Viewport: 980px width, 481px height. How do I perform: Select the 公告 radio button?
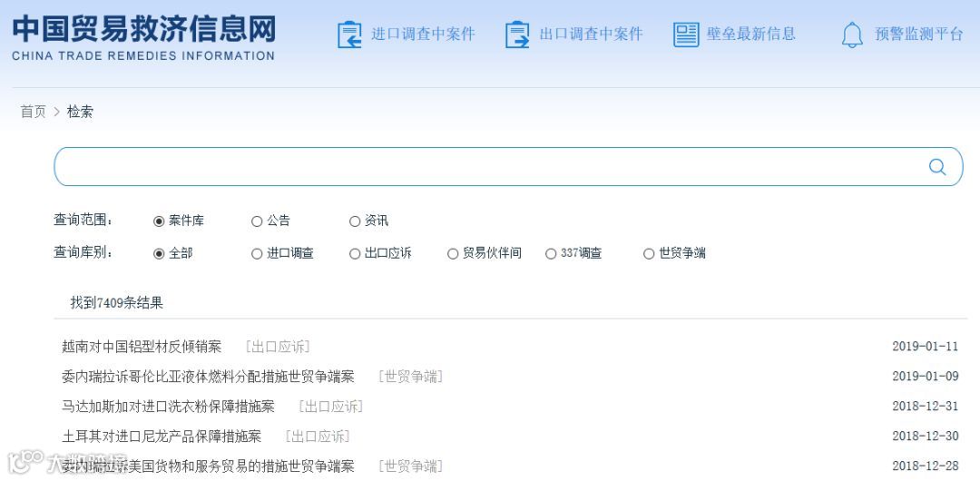click(257, 221)
